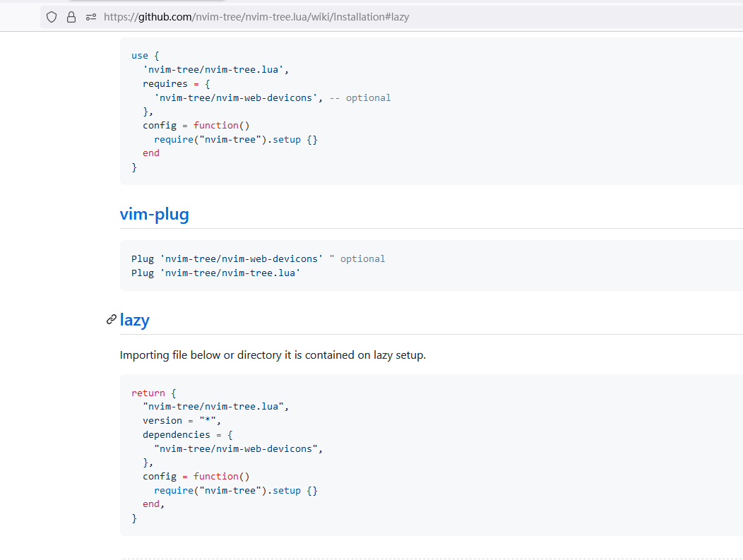Click "config = function()" in the packer code block

pyautogui.click(x=196, y=126)
